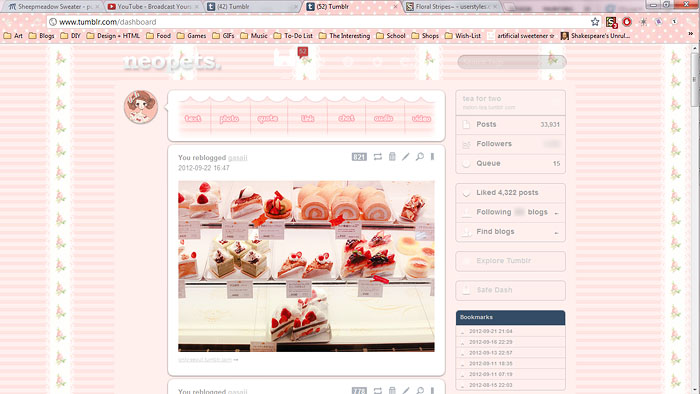Open Followers in the sidebar
This screenshot has height=394, width=700.
point(511,144)
